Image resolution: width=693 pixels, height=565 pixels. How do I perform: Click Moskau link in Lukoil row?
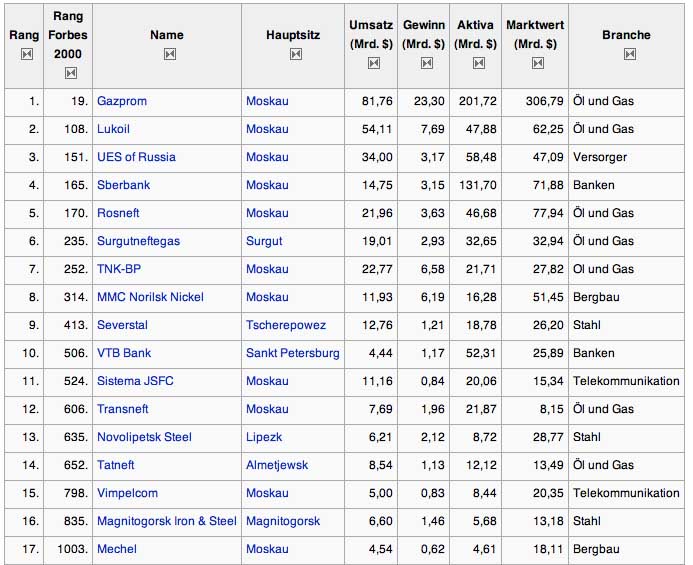coord(267,129)
